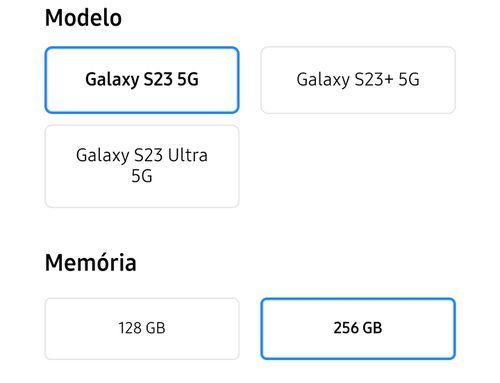Tap the 128 GB card under Memória
The image size is (500, 383).
pos(142,329)
